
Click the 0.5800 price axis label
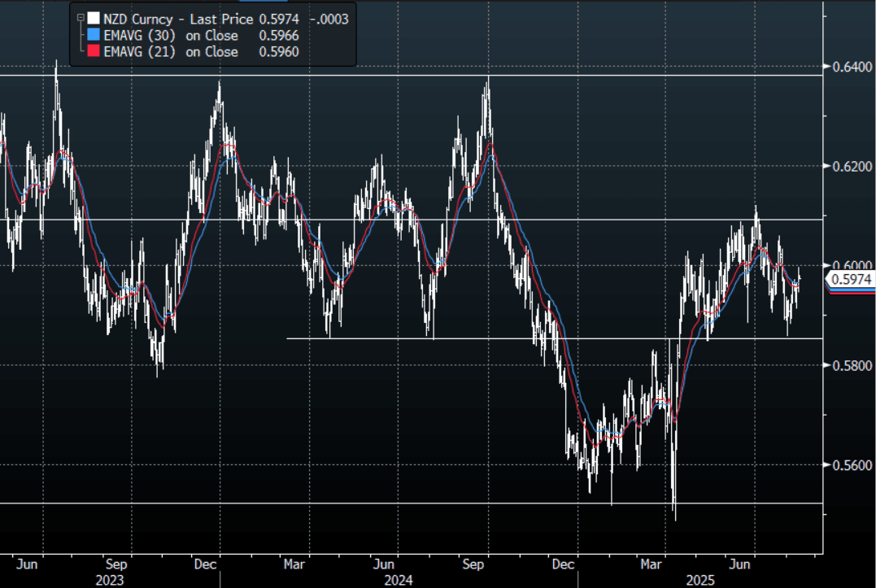849,366
